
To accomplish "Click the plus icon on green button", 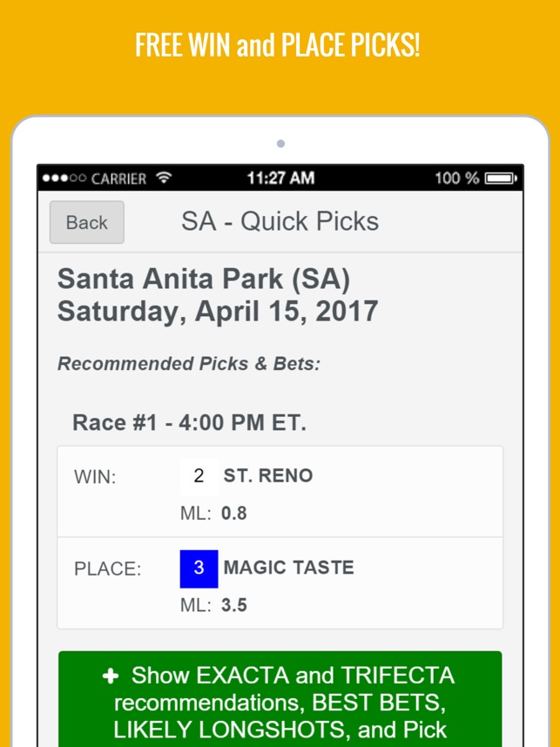I will [x=111, y=676].
